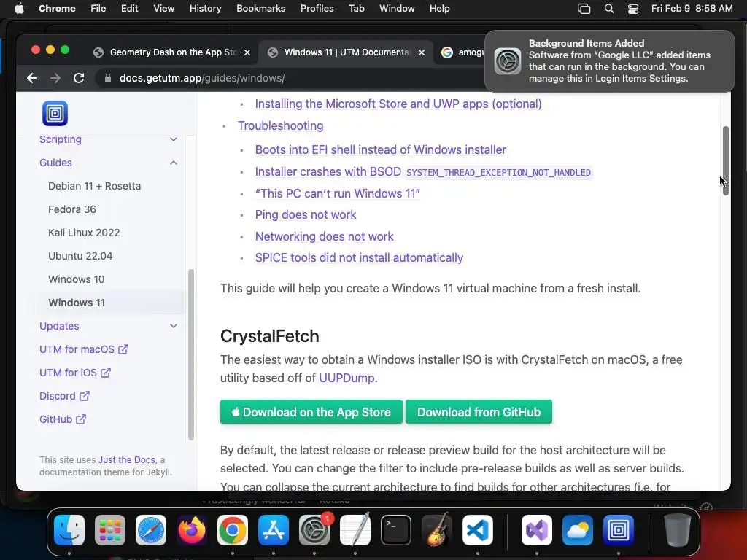The image size is (747, 560).
Task: Launch UTM from the Dock
Action: [x=619, y=529]
